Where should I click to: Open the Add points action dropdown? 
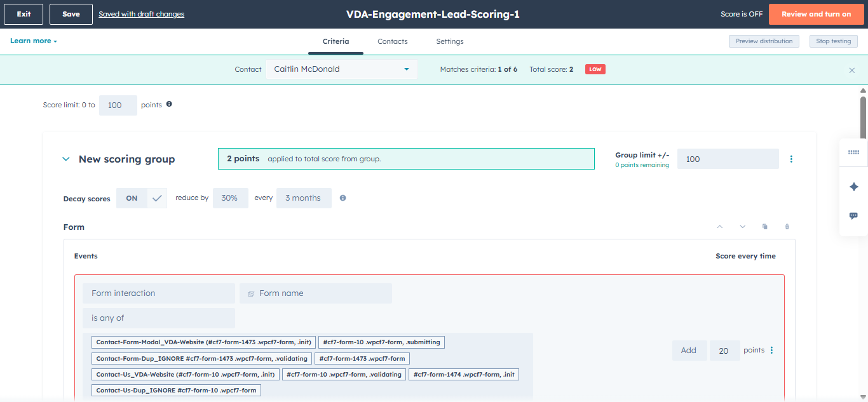pyautogui.click(x=689, y=351)
